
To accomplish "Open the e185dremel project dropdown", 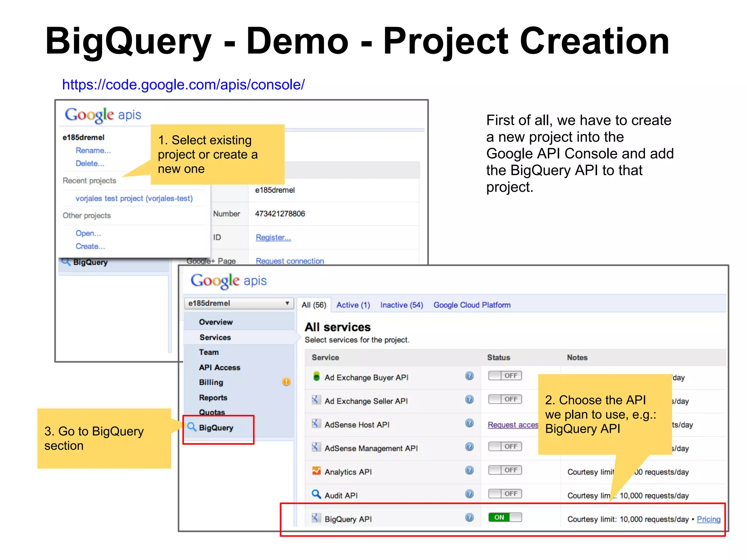I will point(239,303).
